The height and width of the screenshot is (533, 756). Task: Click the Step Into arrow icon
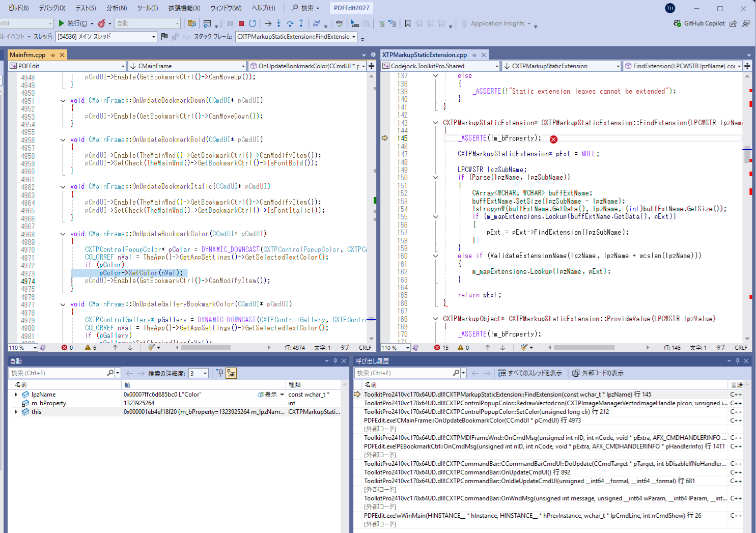(279, 23)
